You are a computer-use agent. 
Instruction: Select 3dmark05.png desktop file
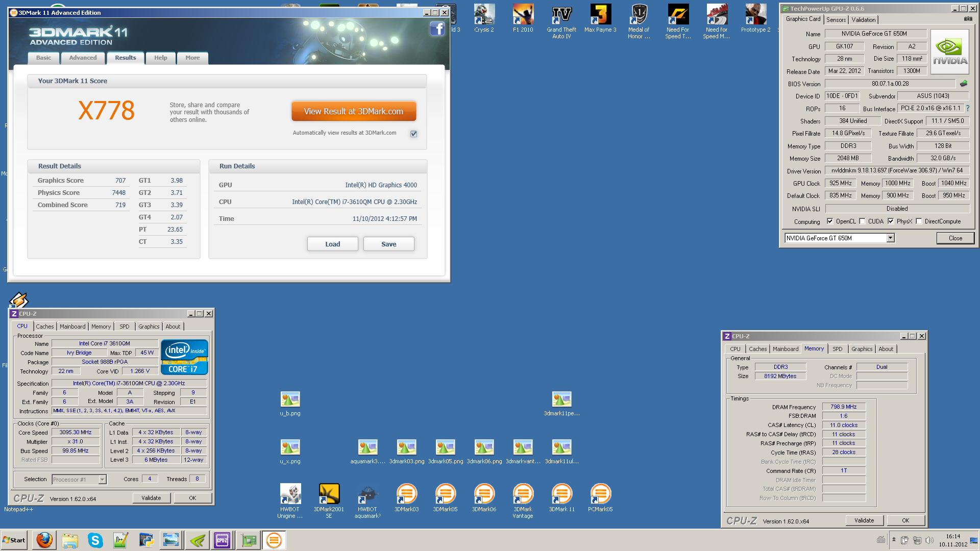(x=445, y=452)
